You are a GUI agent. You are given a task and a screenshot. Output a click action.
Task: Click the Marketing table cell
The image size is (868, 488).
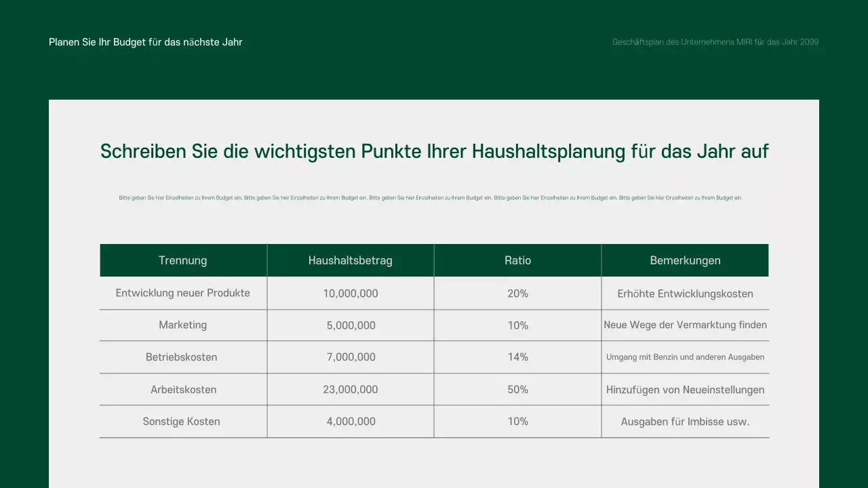(x=182, y=325)
